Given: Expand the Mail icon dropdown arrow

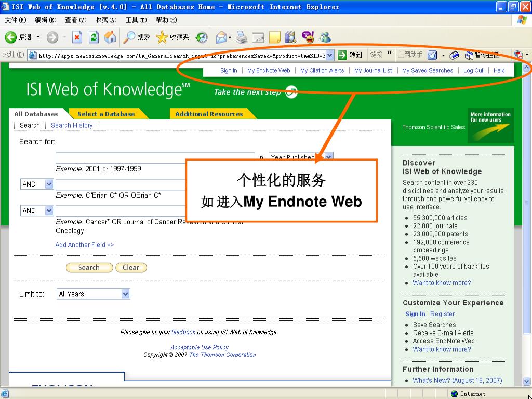Looking at the screenshot, I should coord(230,37).
